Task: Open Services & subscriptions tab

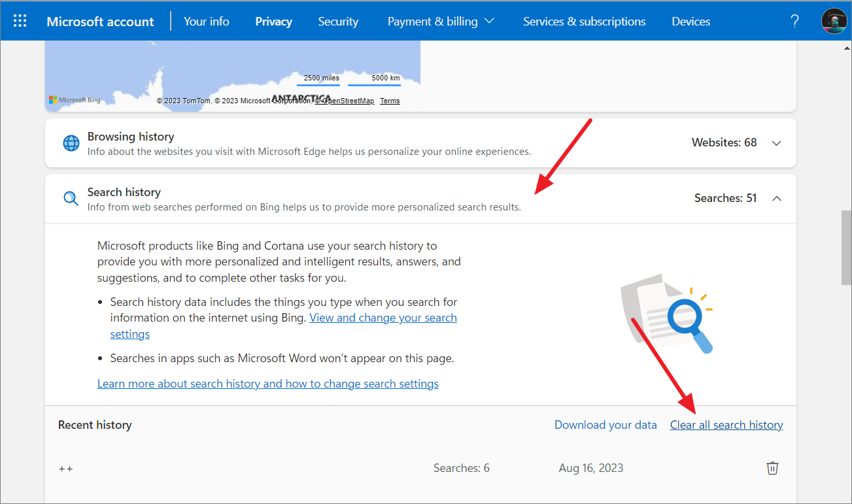Action: click(x=584, y=21)
